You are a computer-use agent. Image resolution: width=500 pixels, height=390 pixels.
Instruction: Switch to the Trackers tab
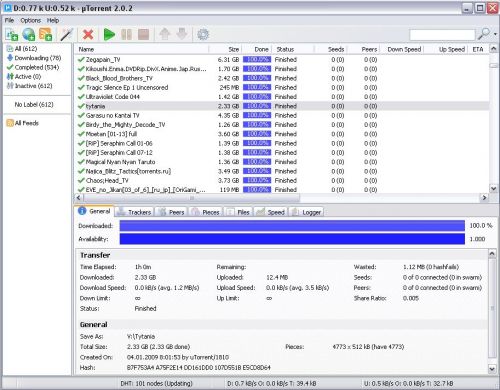pos(134,212)
